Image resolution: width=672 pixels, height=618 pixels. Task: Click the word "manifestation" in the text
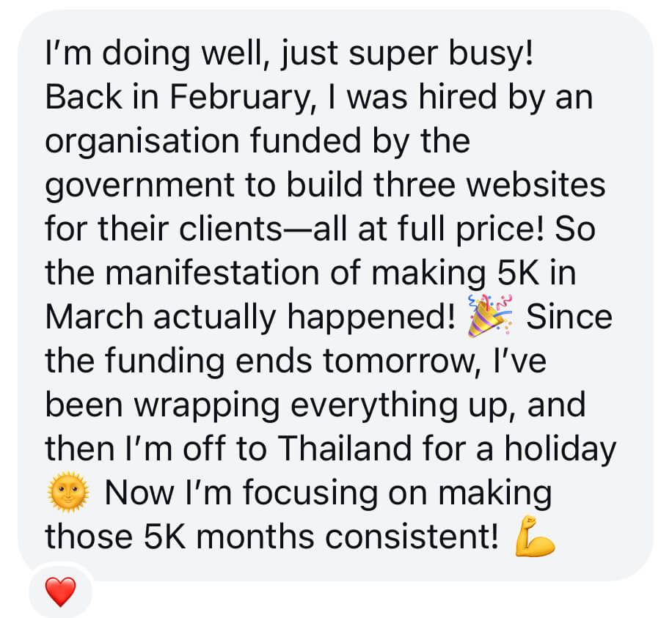click(212, 273)
